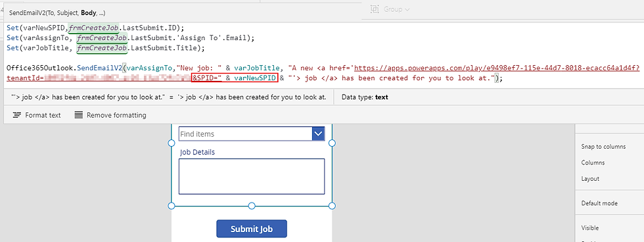Viewport: 644px width, 242px height.
Task: Click the Submit Job button
Action: (x=251, y=229)
